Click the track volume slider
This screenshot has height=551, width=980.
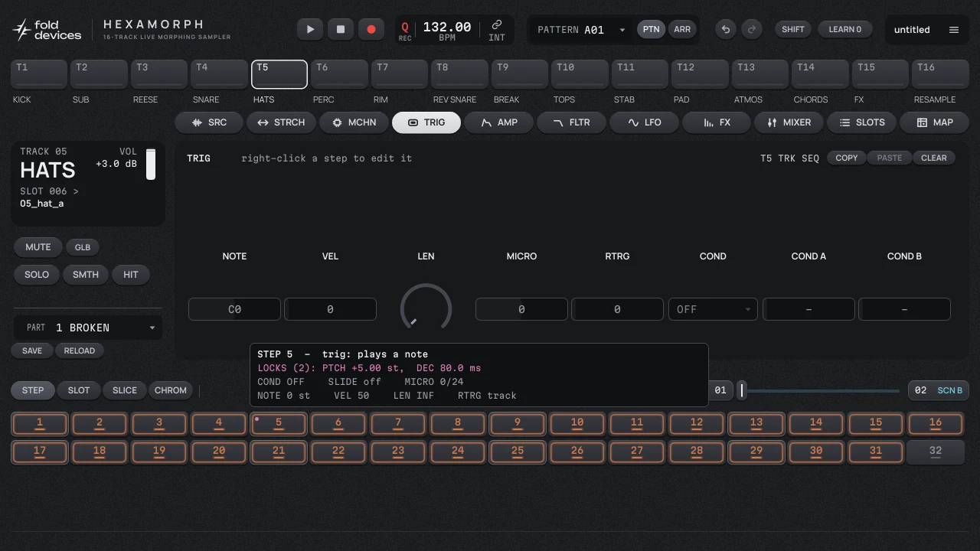(151, 165)
